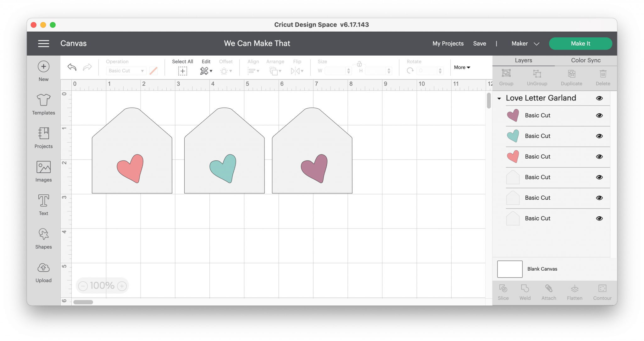Hide the purple heart Basic Cut layer
The width and height of the screenshot is (644, 341).
point(599,116)
